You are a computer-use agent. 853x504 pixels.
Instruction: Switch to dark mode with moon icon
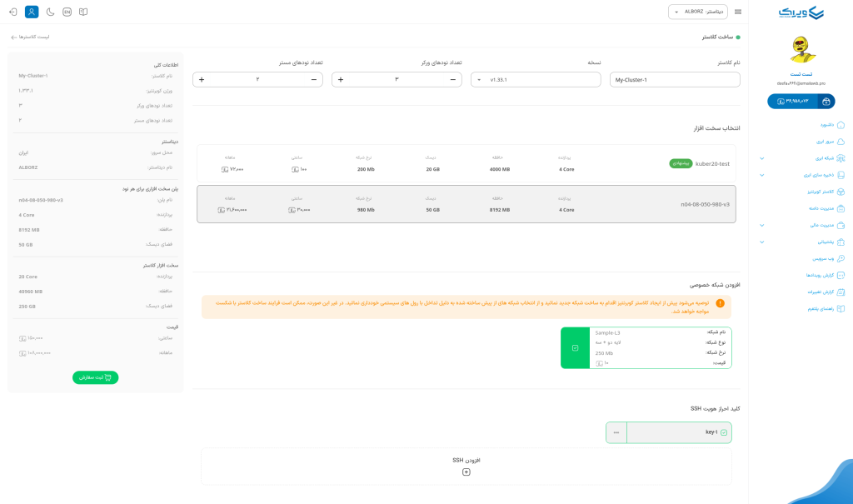point(50,12)
